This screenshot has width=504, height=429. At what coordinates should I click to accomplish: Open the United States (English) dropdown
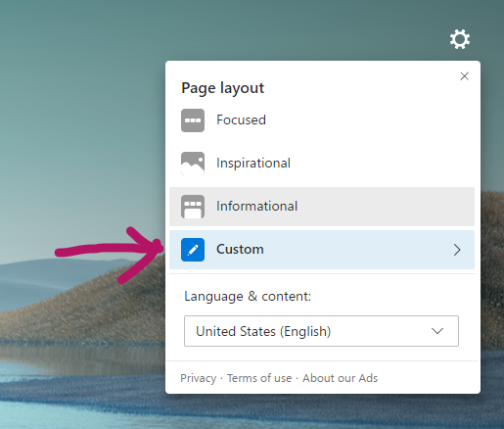point(321,331)
